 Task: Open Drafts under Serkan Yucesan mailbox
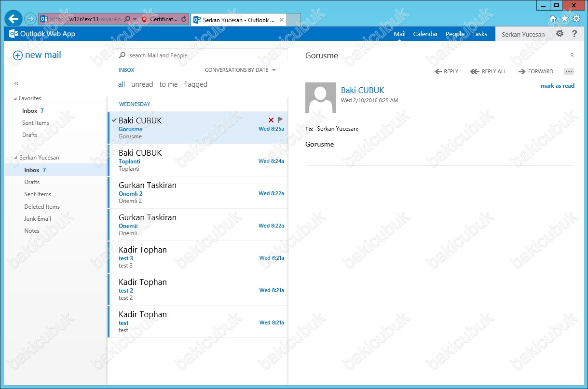click(x=32, y=182)
